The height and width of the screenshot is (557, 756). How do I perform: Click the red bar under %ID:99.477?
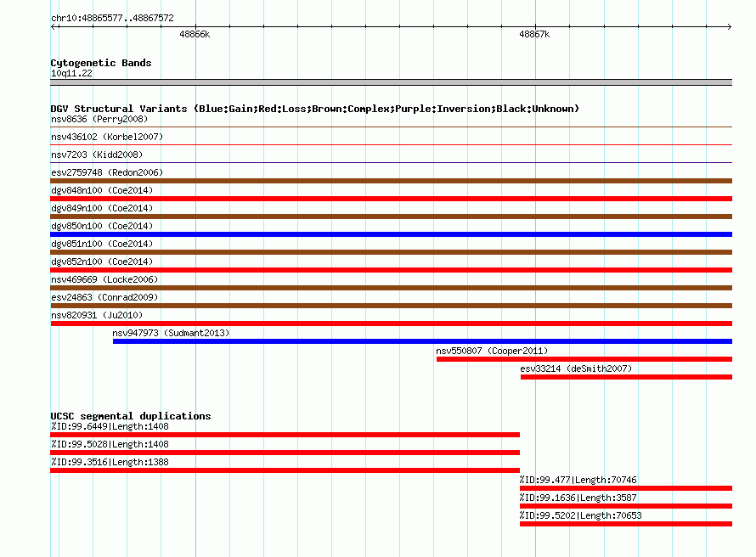click(626, 488)
